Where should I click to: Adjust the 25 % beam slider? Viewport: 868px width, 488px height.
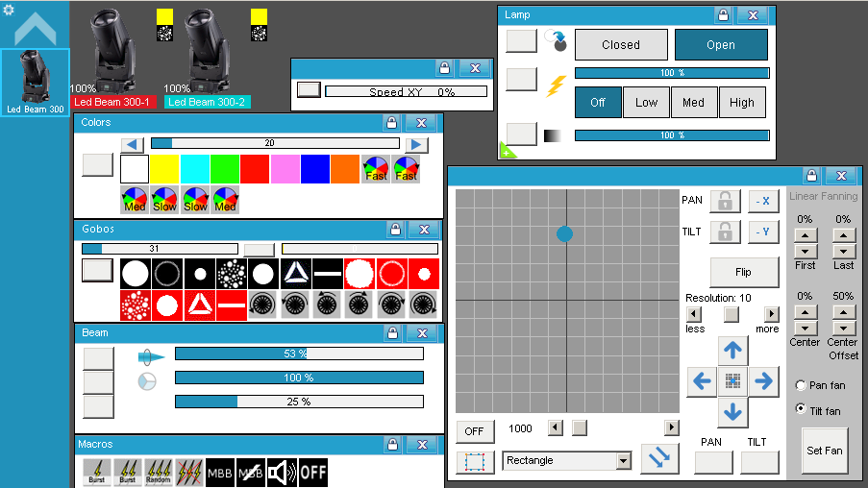click(x=299, y=402)
